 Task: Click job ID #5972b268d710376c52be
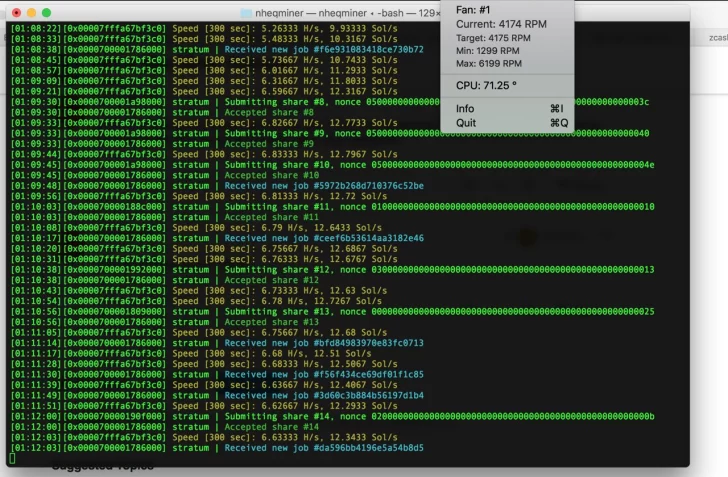(x=369, y=186)
